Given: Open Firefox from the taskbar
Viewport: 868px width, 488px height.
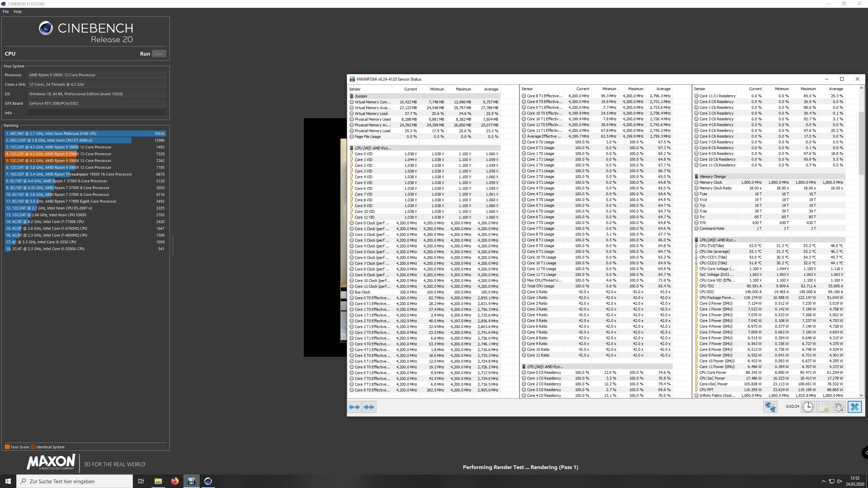Looking at the screenshot, I should (175, 481).
